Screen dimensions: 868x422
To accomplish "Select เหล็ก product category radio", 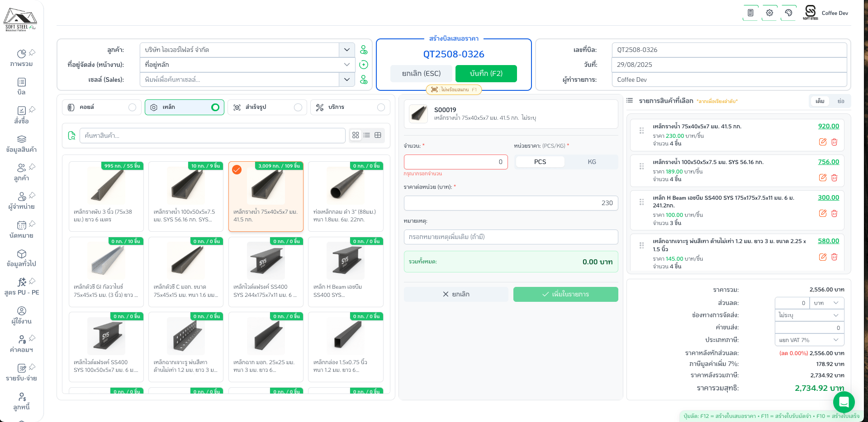I will pos(215,107).
